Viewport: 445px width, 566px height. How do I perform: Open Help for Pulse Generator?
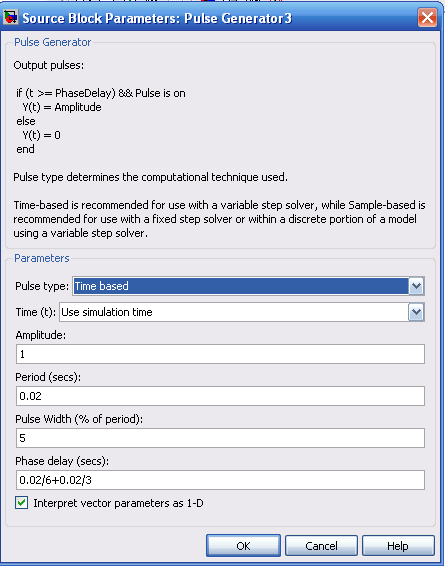point(398,545)
